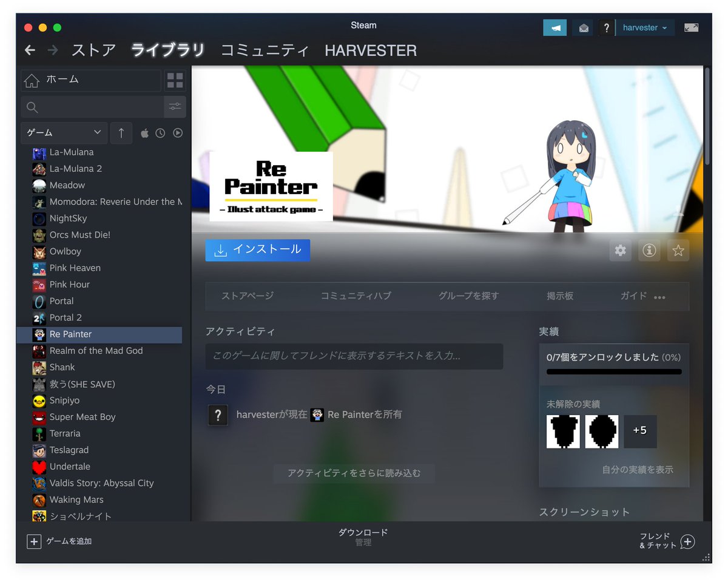Image resolution: width=728 pixels, height=582 pixels.
Task: Click ゲームを追加 label
Action: pyautogui.click(x=69, y=541)
